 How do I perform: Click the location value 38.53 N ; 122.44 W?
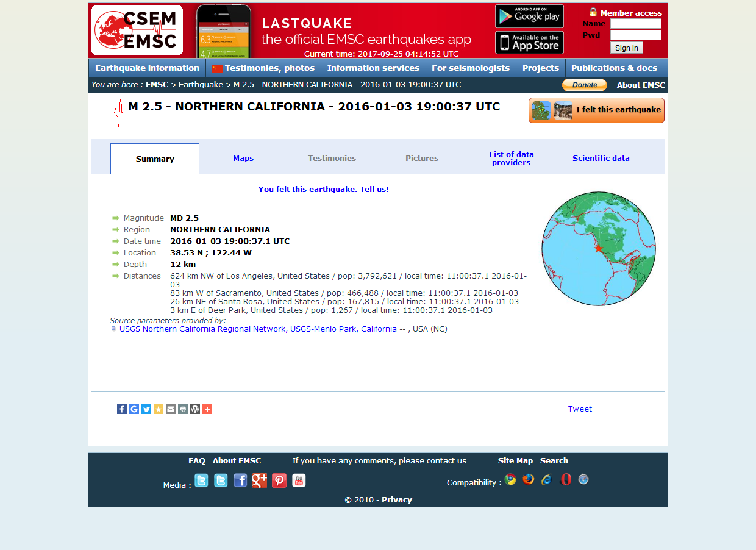[211, 253]
